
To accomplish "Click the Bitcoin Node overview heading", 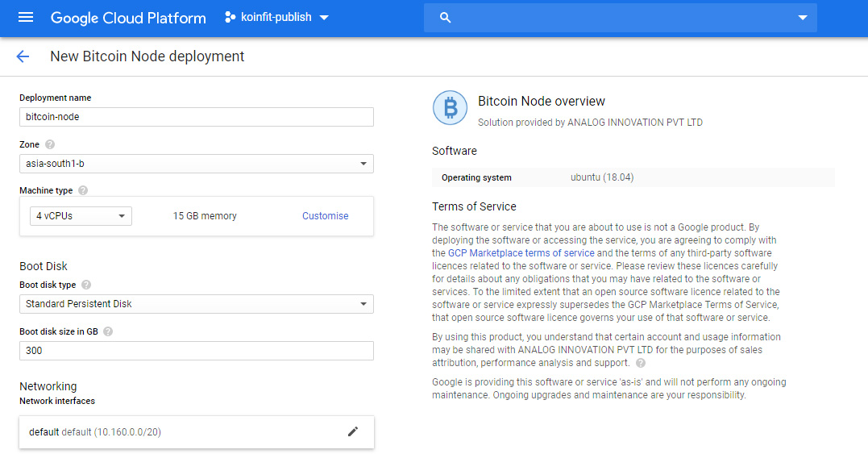I will click(x=542, y=102).
